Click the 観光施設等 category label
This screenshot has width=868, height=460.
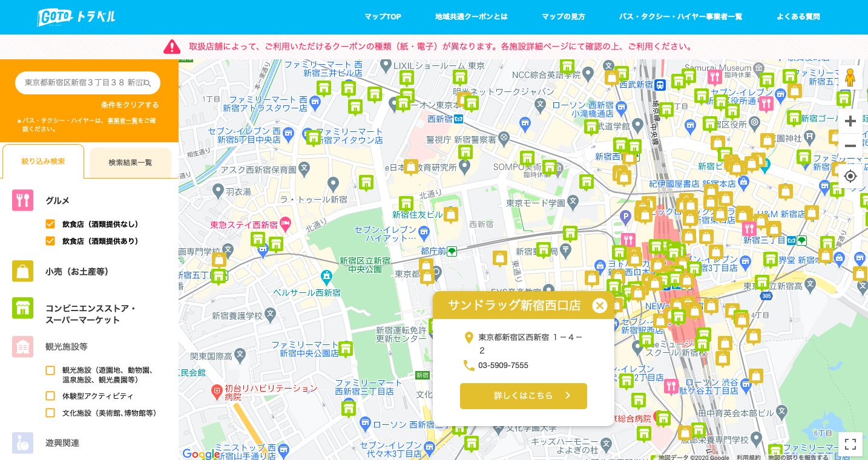pos(67,347)
